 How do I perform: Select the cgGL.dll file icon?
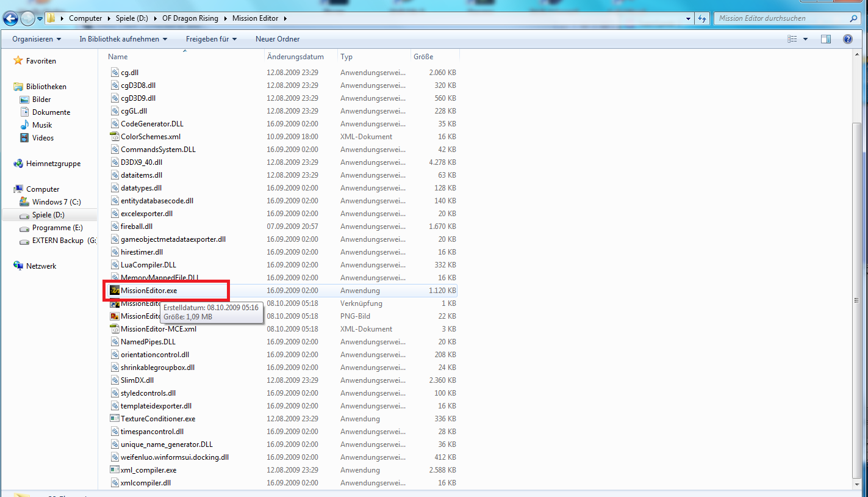click(115, 111)
